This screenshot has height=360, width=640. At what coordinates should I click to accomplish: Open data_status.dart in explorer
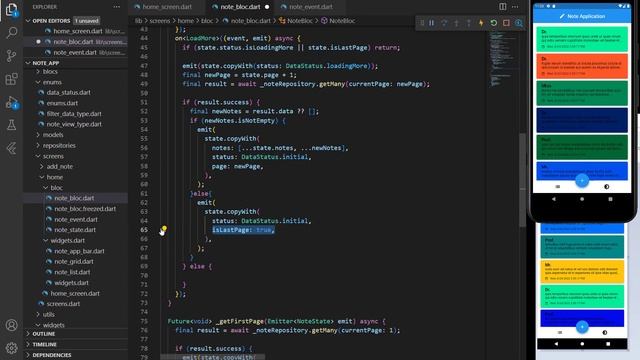coord(68,92)
